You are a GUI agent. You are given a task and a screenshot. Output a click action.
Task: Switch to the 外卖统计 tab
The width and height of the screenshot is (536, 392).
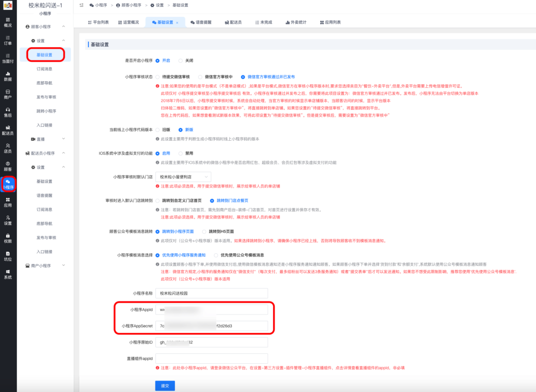point(296,23)
